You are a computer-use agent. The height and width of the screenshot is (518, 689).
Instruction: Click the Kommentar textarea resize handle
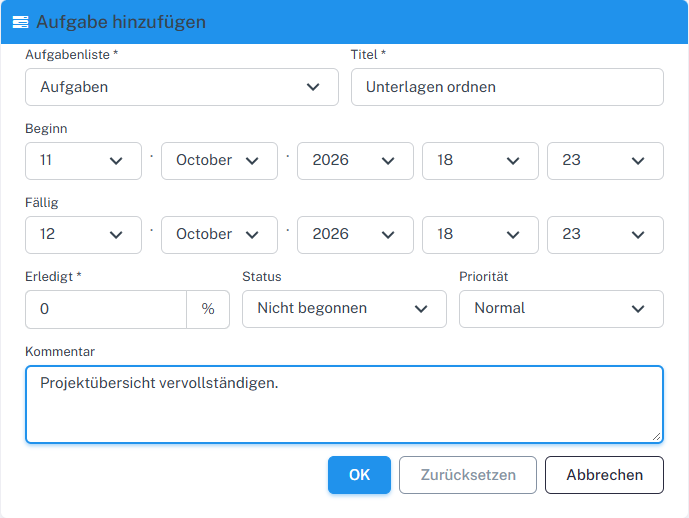click(656, 436)
